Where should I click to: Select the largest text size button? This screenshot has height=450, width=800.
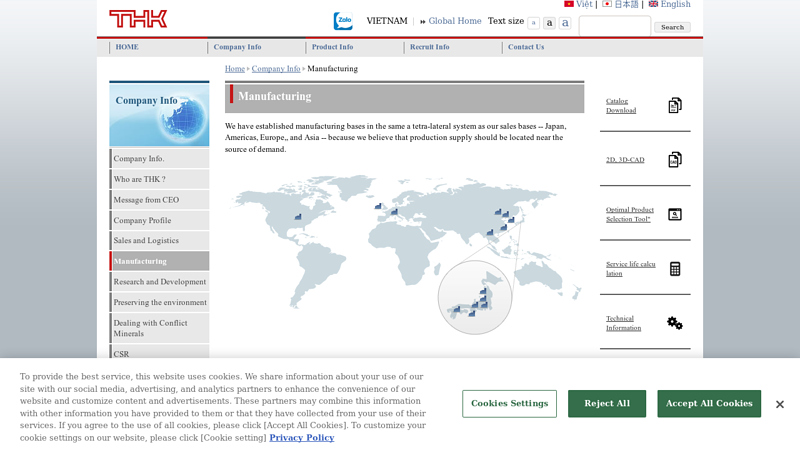(x=565, y=23)
